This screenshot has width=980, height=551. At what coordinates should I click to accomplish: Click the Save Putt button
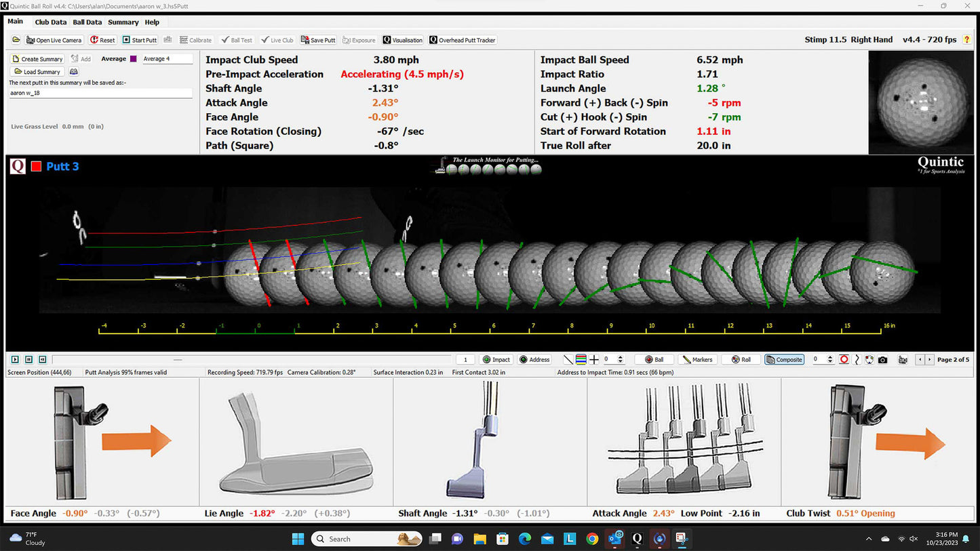coord(318,40)
